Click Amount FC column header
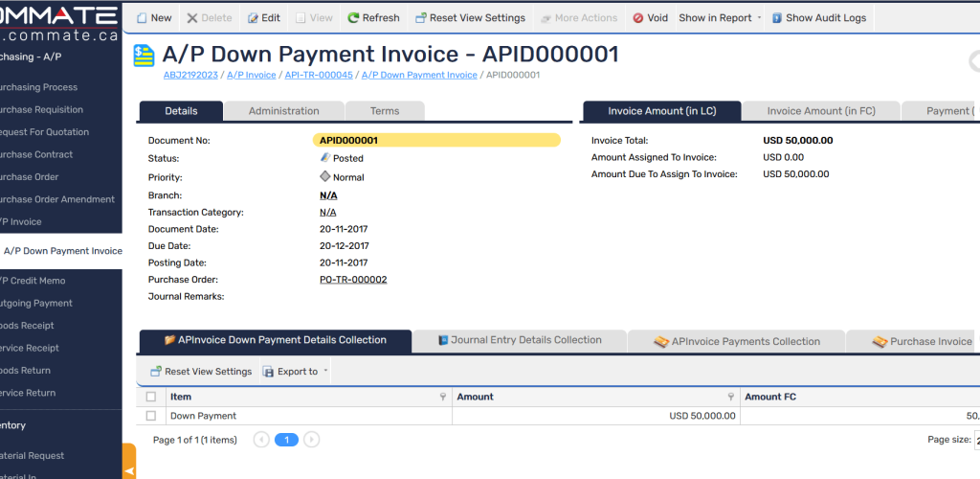 tap(860, 397)
